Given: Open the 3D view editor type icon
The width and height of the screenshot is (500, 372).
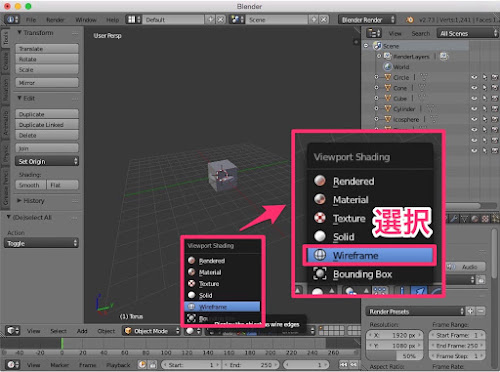Looking at the screenshot, I should click(x=13, y=331).
